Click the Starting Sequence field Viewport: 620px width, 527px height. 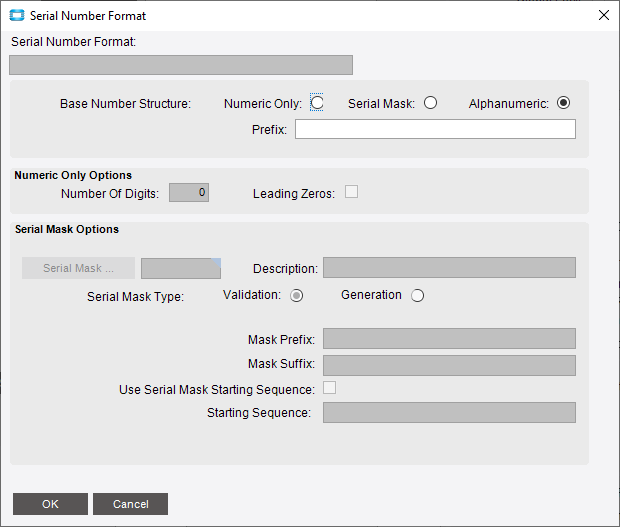tap(449, 412)
